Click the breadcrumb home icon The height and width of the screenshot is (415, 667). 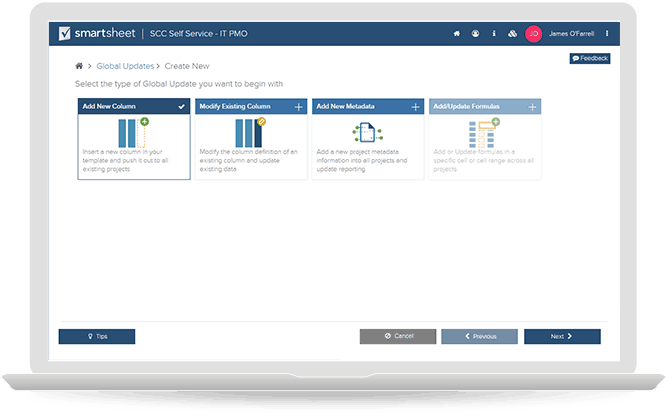pyautogui.click(x=79, y=66)
